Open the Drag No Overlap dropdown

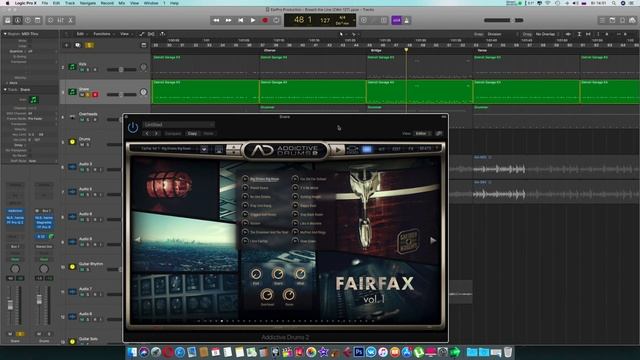548,34
